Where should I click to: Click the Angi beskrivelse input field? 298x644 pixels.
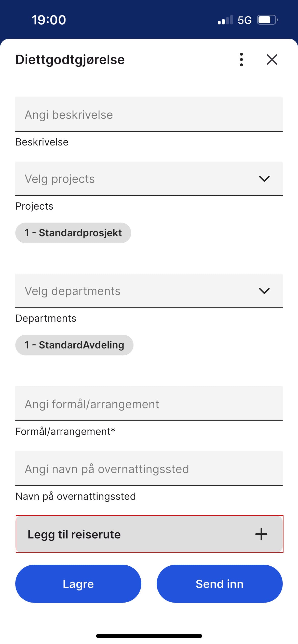click(127, 114)
